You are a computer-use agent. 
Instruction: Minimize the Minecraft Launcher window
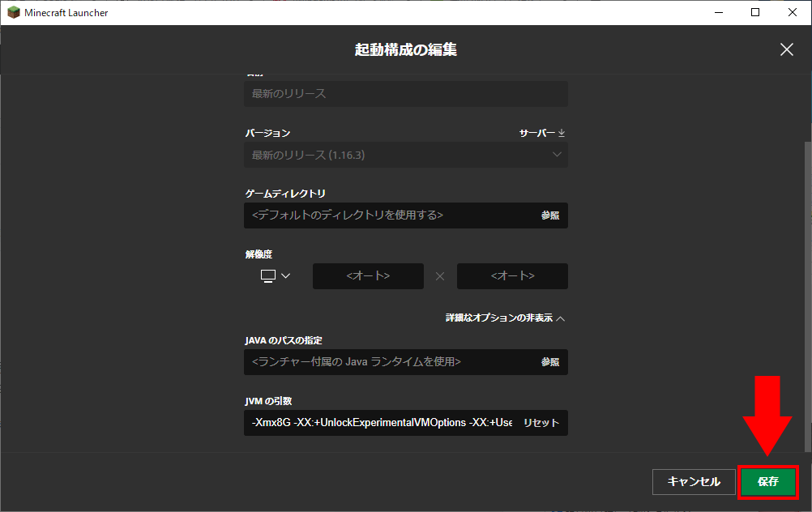tap(719, 12)
